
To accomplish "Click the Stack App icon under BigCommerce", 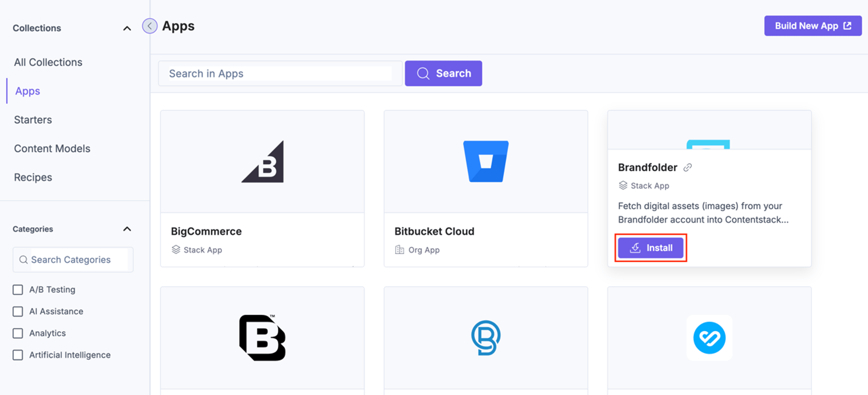I will click(x=176, y=250).
